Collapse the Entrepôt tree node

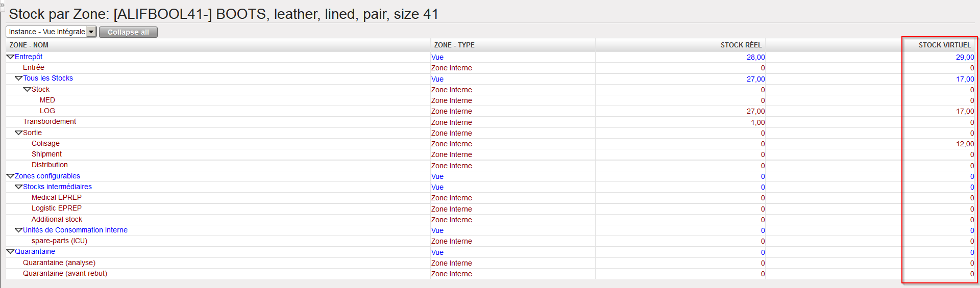10,57
